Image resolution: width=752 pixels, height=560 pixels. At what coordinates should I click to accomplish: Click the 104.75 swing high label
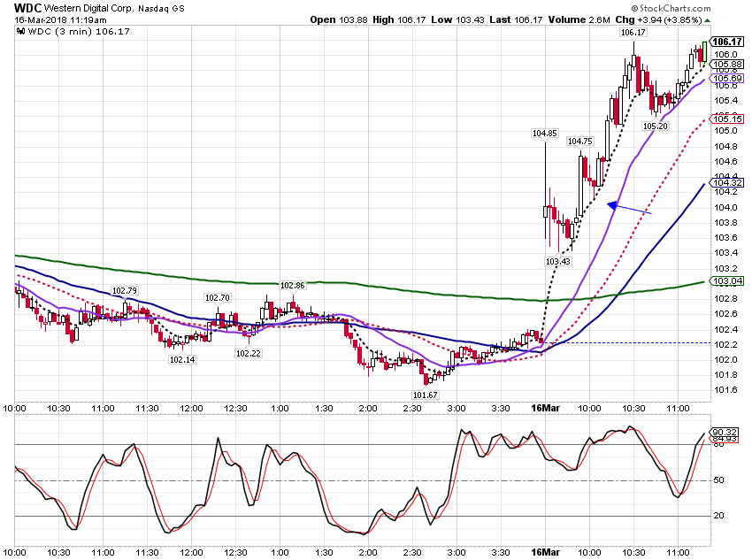tap(580, 142)
